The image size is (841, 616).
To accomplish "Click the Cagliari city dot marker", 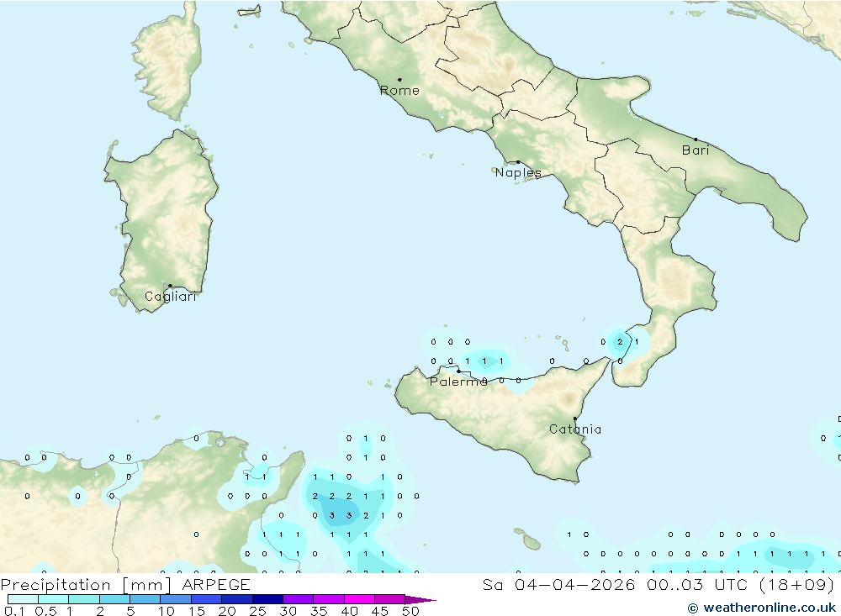I will [170, 286].
